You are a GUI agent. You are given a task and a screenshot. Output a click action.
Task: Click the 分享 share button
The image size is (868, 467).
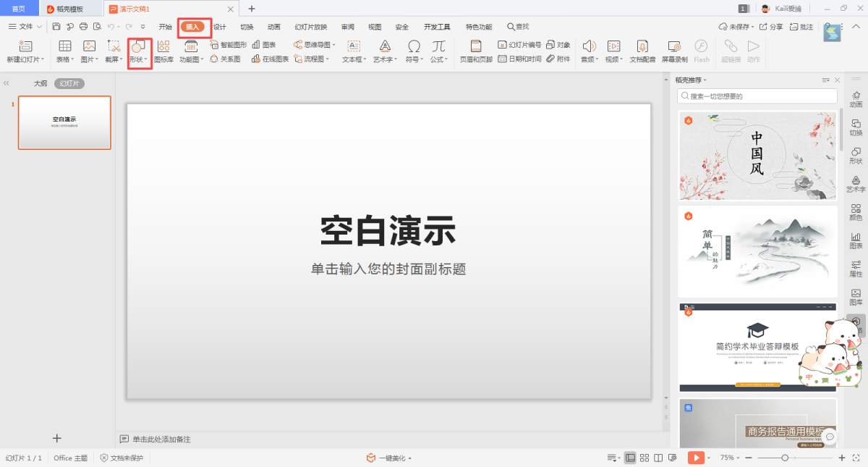point(771,27)
